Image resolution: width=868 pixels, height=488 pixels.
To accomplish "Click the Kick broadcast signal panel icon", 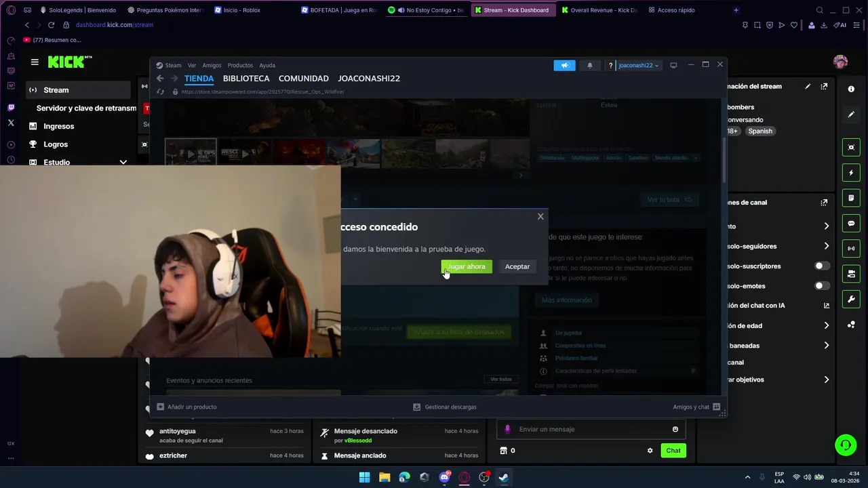I will pyautogui.click(x=851, y=248).
